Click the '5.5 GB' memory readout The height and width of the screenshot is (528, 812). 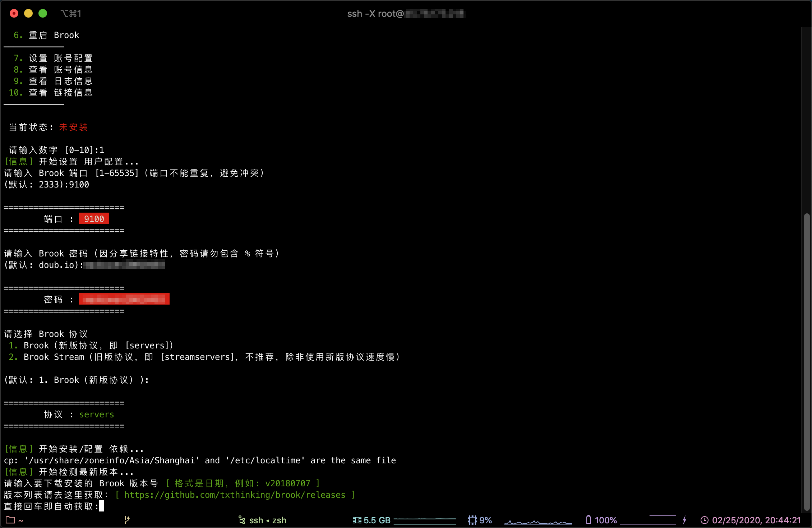[377, 520]
